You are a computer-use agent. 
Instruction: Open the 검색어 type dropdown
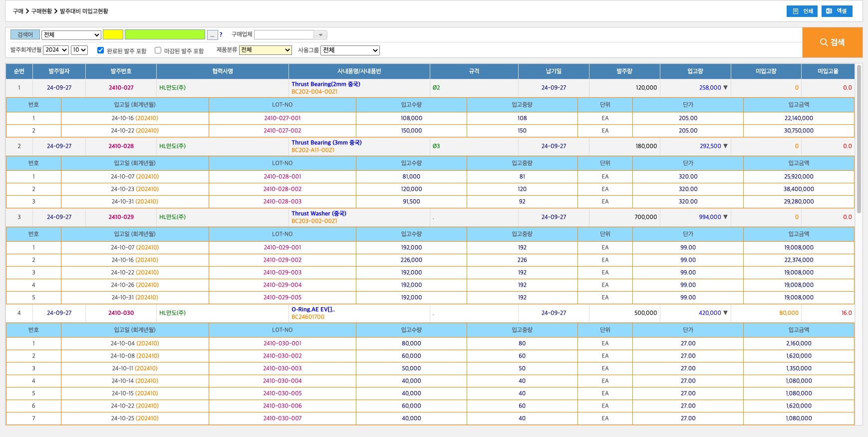pyautogui.click(x=71, y=35)
